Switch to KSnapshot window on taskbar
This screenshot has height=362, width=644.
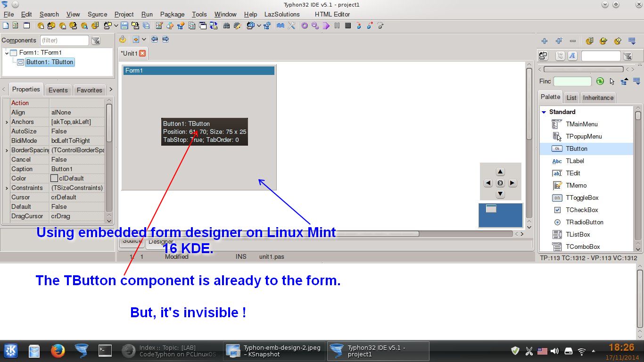point(273,351)
